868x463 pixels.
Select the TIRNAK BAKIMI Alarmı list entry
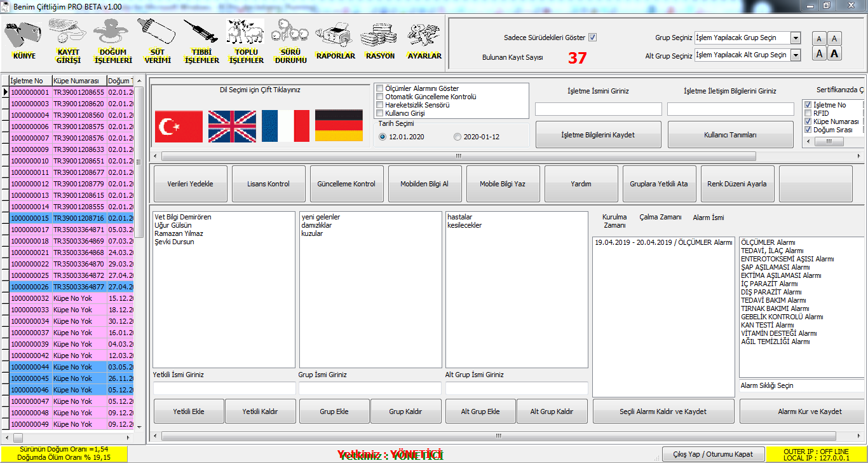coord(775,308)
